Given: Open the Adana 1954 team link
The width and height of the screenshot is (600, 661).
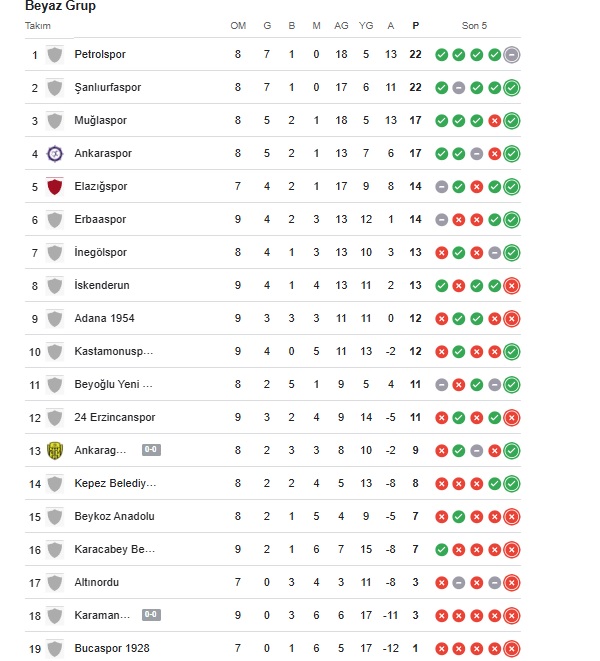Looking at the screenshot, I should (x=104, y=318).
